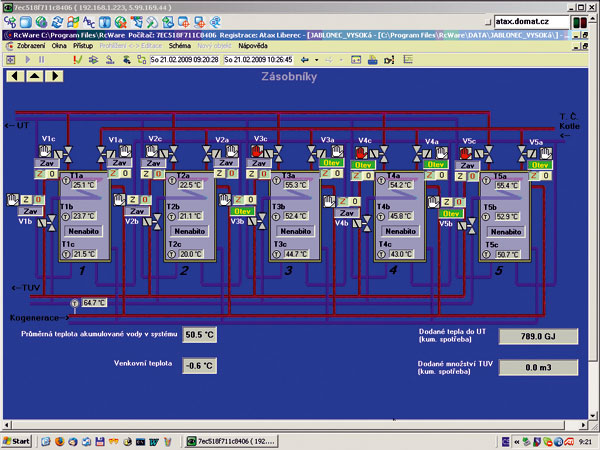Toggle the Z/0 switch above V3b Otev
600x450 pixels.
pos(244,199)
